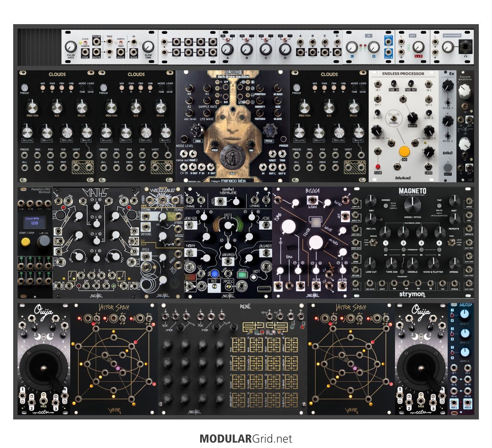The image size is (492, 448).
Task: Click the blue OUT R jack
Action: point(388,52)
